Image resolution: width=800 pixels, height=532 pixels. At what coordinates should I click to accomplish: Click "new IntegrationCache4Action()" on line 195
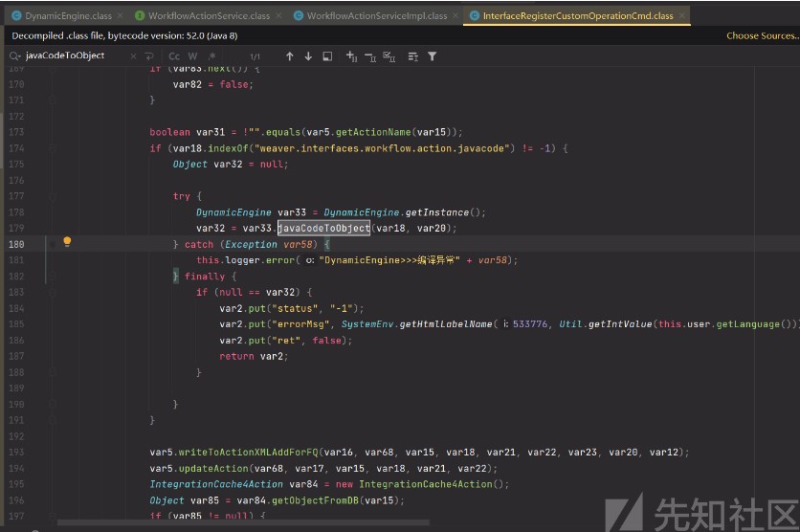[x=419, y=484]
